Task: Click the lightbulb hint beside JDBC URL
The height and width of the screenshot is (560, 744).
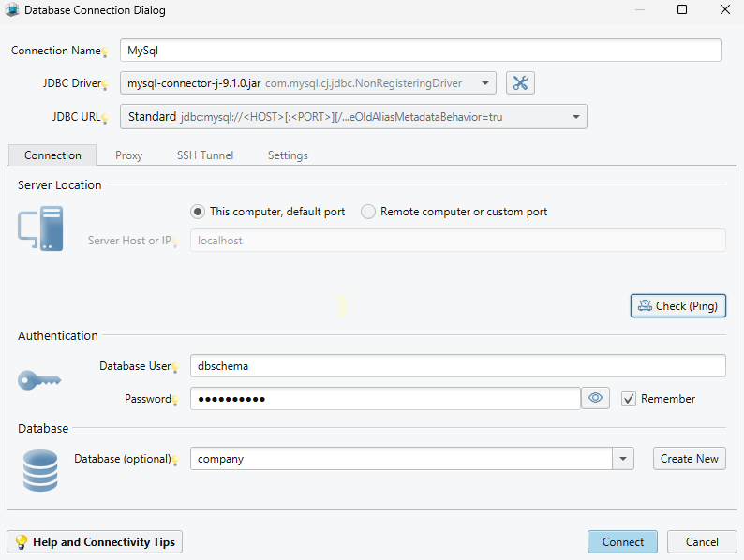Action: coord(106,118)
